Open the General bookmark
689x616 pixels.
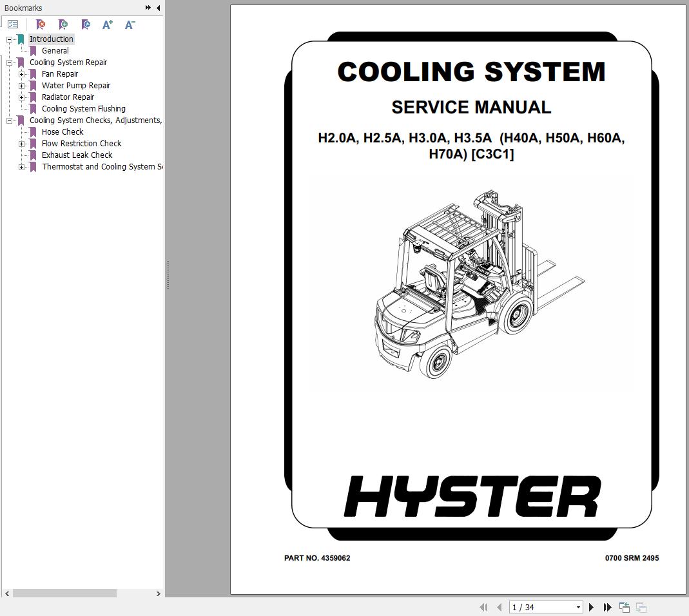[55, 50]
